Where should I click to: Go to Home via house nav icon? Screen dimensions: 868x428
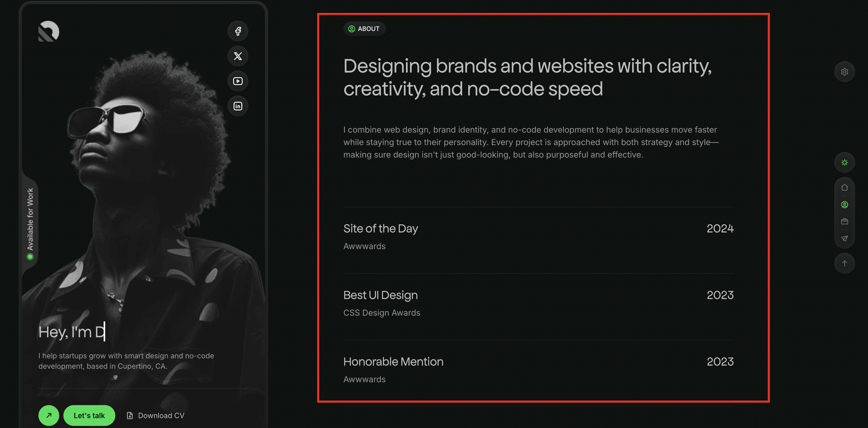(x=844, y=187)
